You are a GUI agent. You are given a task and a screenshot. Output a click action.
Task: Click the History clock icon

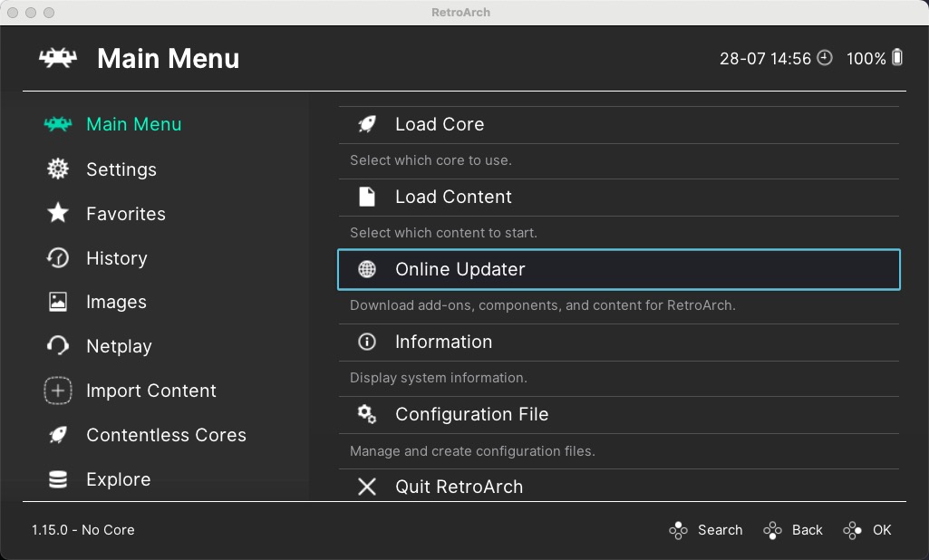pos(57,257)
